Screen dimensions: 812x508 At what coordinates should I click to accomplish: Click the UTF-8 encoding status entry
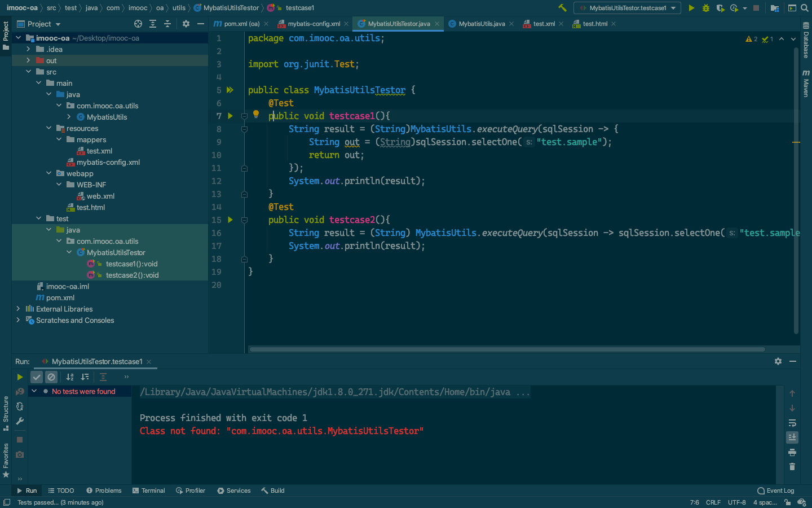tap(736, 502)
